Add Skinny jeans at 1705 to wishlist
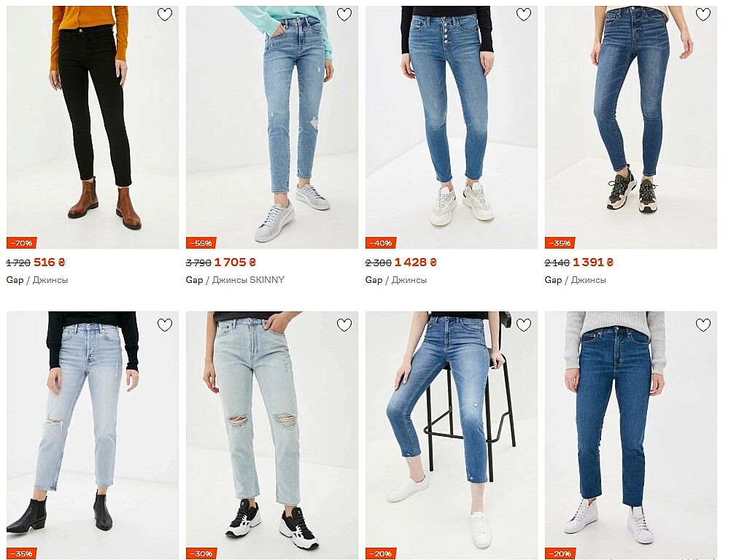 point(344,15)
